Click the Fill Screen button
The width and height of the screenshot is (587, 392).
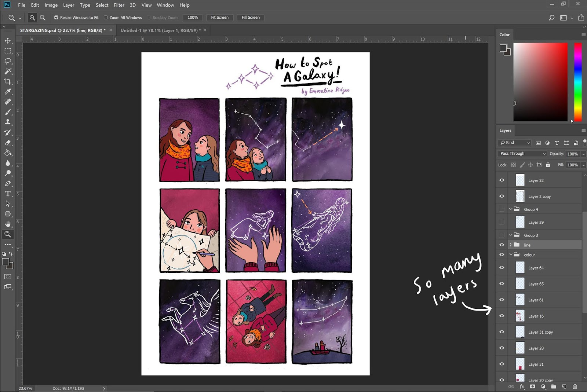(251, 18)
